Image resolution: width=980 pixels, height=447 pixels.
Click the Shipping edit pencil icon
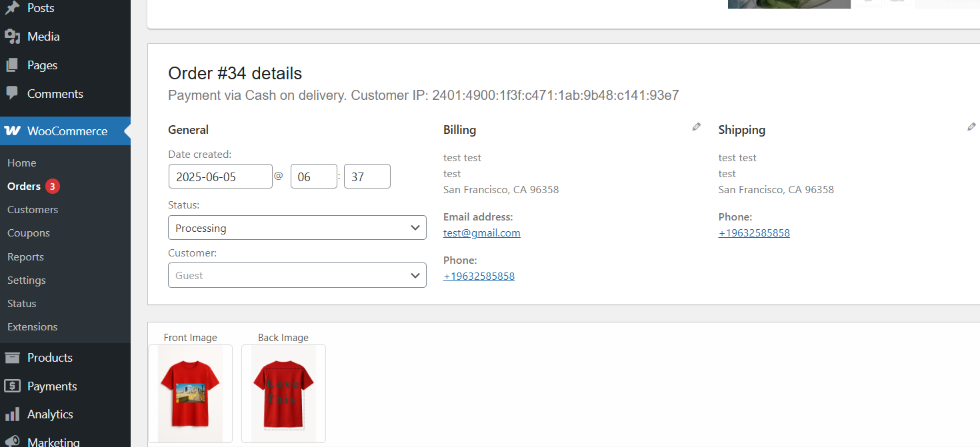[x=971, y=127]
